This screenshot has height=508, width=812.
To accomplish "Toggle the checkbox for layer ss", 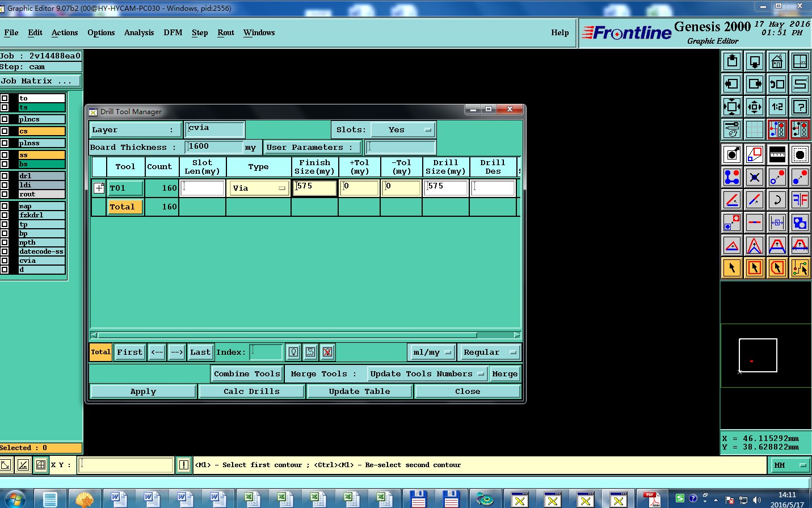I will 5,155.
